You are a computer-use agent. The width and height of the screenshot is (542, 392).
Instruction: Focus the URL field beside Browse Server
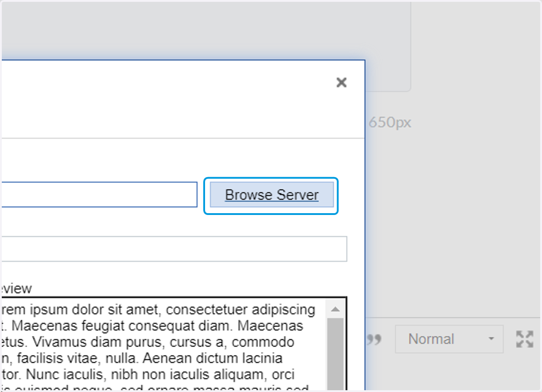98,195
